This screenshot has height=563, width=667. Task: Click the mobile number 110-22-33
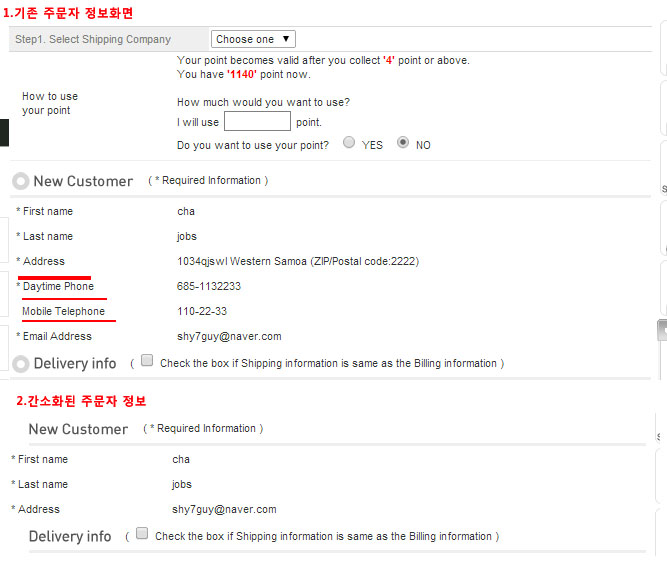click(x=202, y=312)
